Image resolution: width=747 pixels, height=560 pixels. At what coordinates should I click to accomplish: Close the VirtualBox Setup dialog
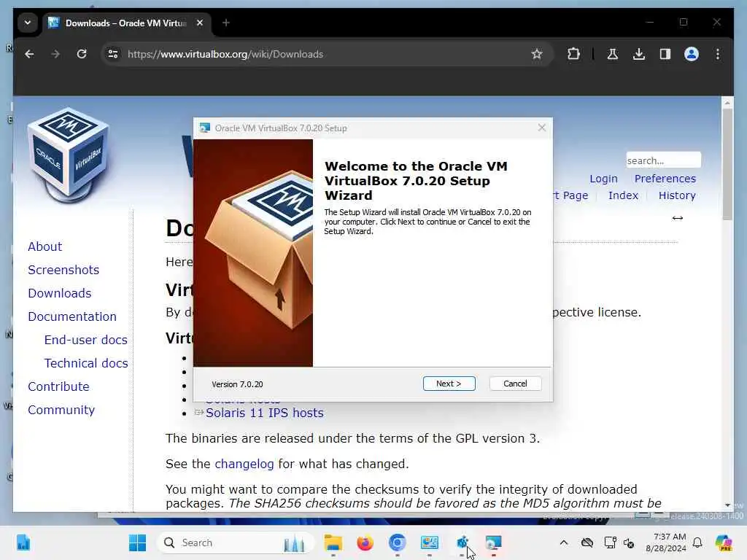point(542,128)
